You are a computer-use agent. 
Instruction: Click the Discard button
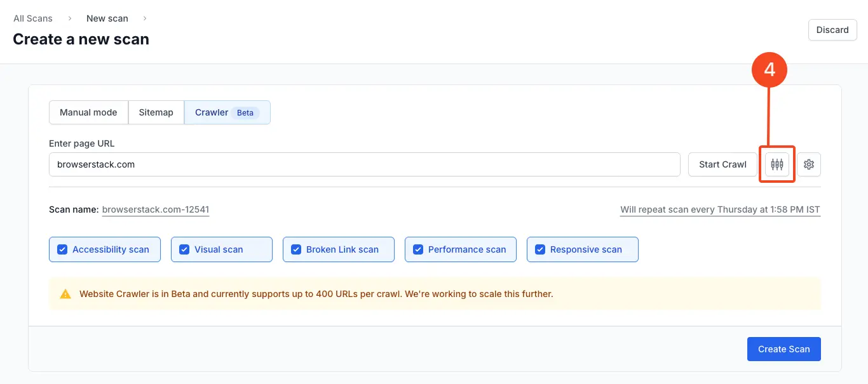tap(832, 30)
